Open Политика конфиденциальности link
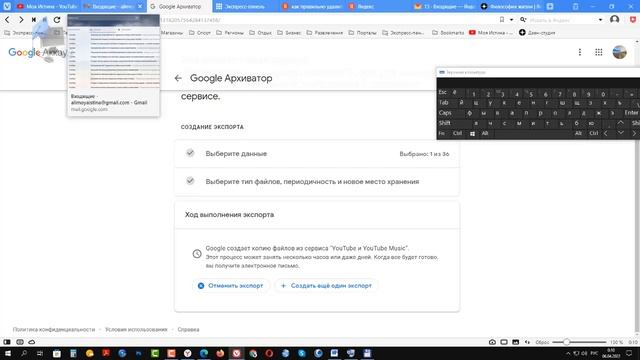Image resolution: width=640 pixels, height=360 pixels. [x=53, y=329]
